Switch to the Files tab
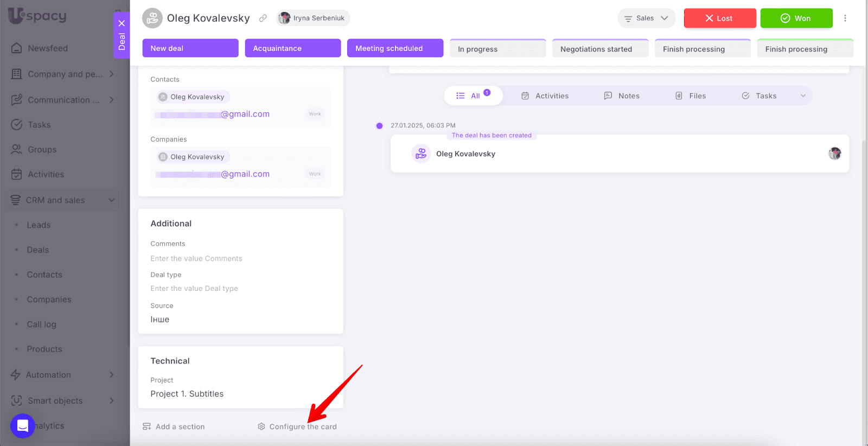868x446 pixels. (x=691, y=95)
